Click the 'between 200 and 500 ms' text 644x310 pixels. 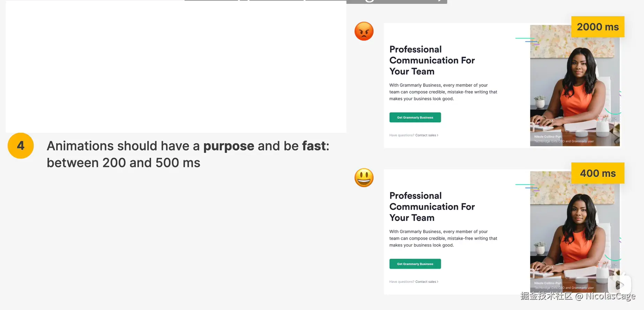(x=123, y=163)
